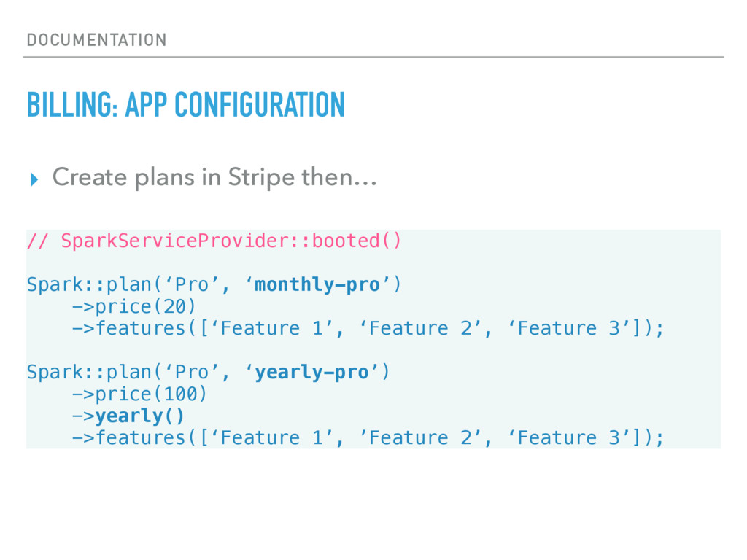This screenshot has width=747, height=560.
Task: Click the DOCUMENTATION header label
Action: (97, 39)
